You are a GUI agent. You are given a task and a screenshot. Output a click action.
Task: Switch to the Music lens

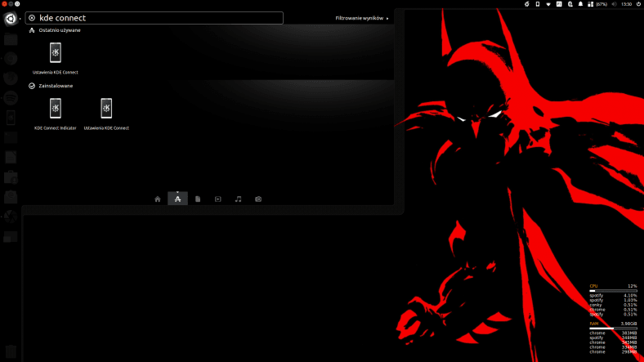(238, 199)
